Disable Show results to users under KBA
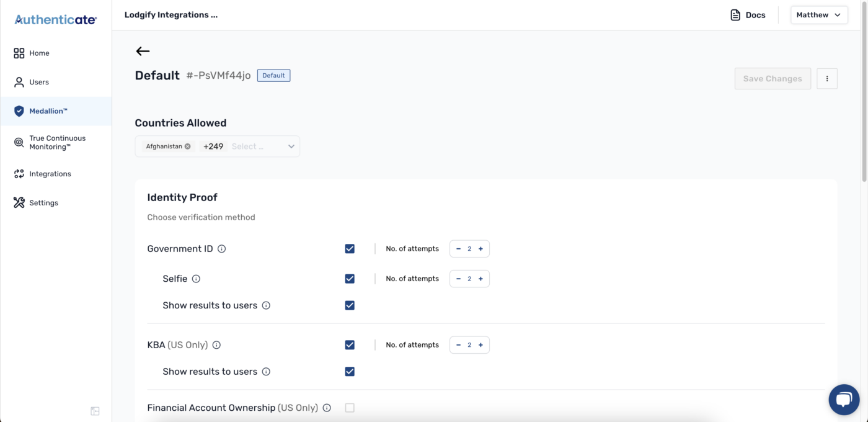 (x=350, y=371)
